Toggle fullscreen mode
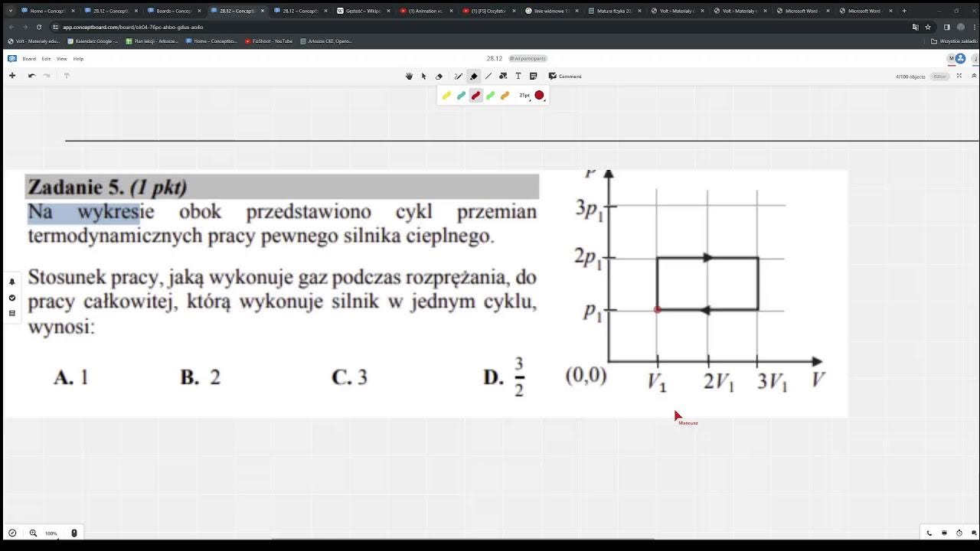The width and height of the screenshot is (980, 551). pos(959,77)
